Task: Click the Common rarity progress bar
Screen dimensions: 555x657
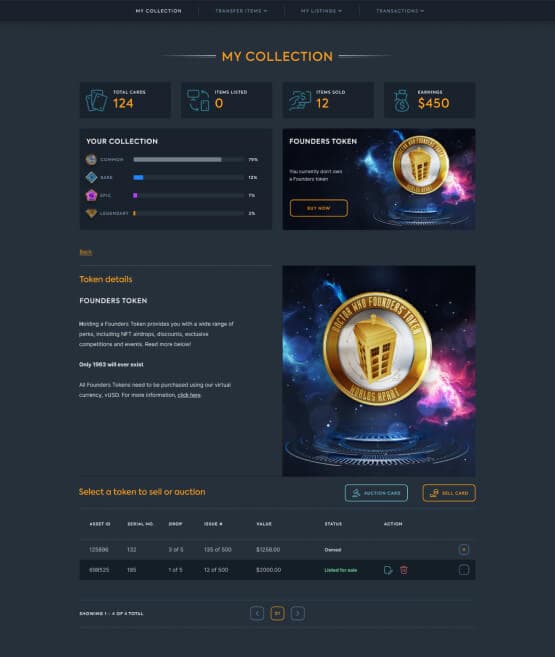Action: click(188, 160)
